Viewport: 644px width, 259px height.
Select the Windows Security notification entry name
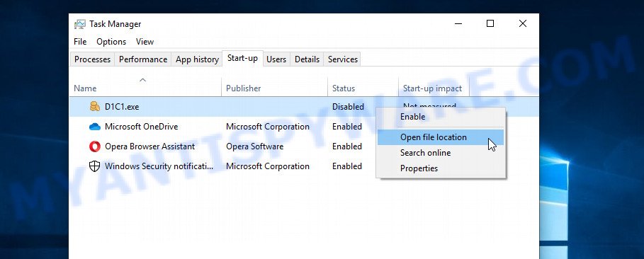pyautogui.click(x=159, y=166)
